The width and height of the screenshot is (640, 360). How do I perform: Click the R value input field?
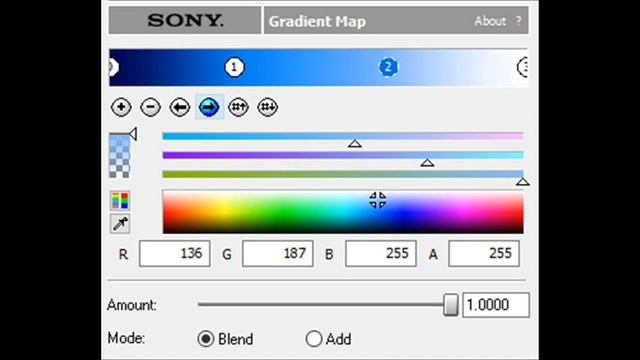[x=175, y=254]
